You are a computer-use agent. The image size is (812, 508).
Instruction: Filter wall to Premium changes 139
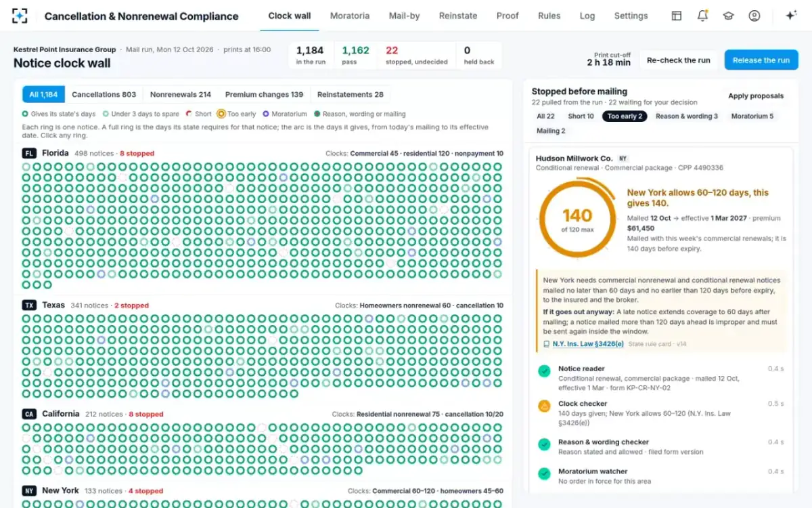coord(265,95)
